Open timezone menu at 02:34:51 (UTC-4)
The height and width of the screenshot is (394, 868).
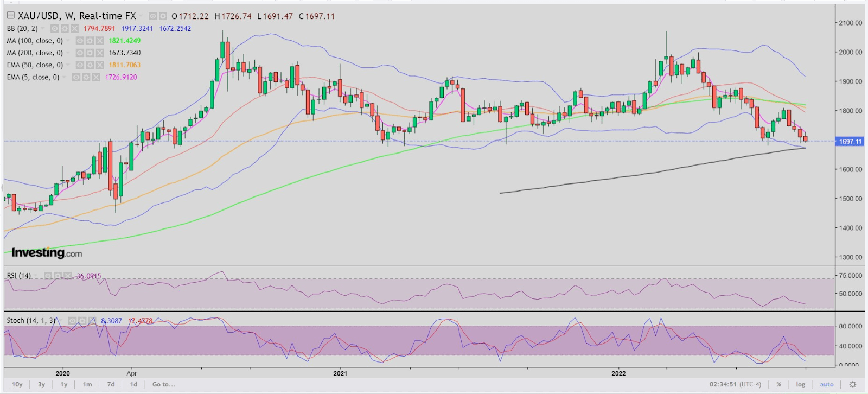(735, 384)
